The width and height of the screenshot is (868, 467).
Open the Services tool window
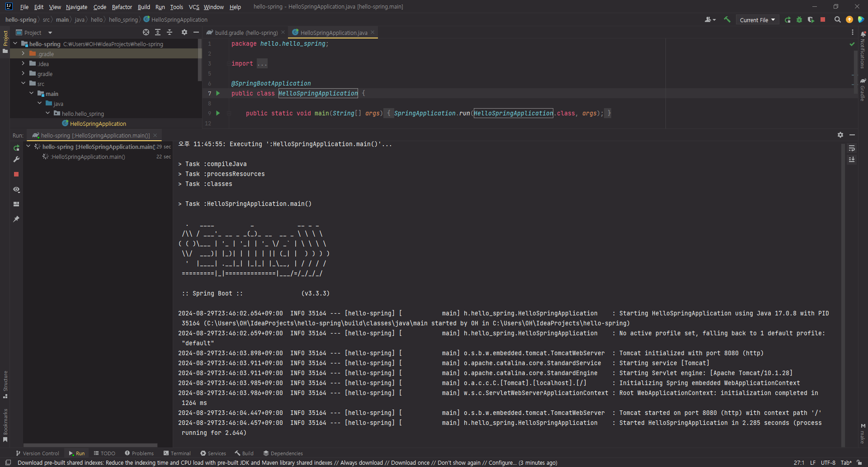213,453
